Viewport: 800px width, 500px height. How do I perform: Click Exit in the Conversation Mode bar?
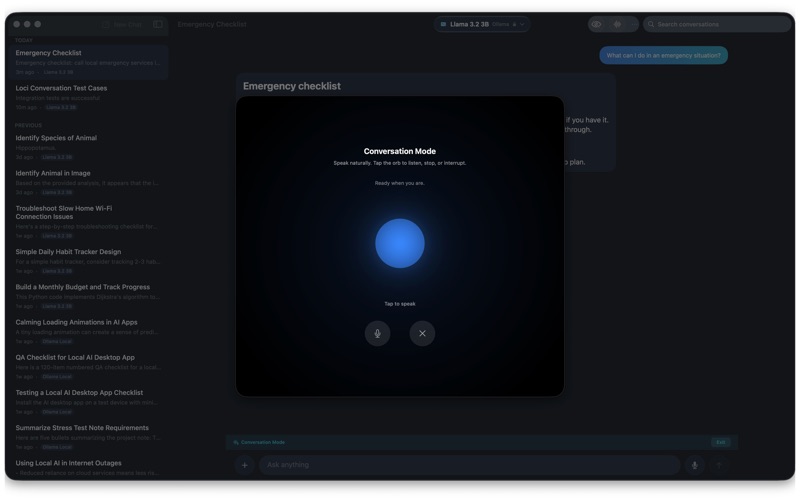tap(720, 442)
